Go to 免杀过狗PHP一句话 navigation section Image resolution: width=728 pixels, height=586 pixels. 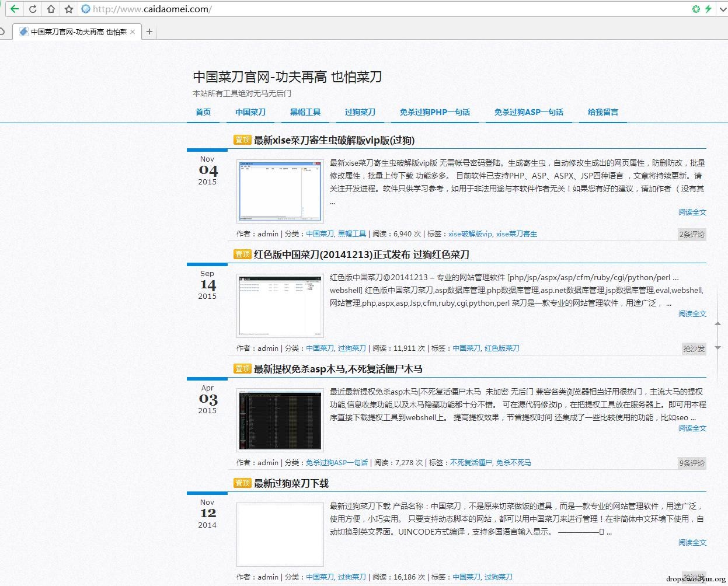[434, 112]
